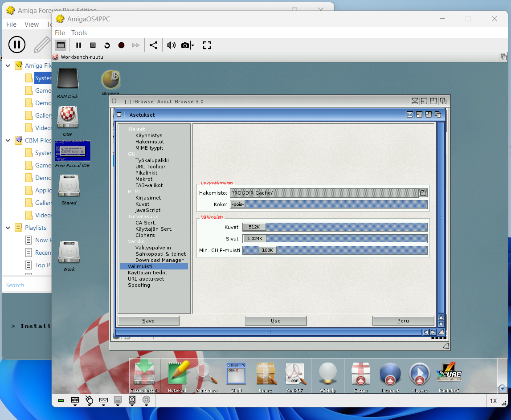Select Hakemistot in the settings list
The width and height of the screenshot is (511, 420).
coord(150,142)
